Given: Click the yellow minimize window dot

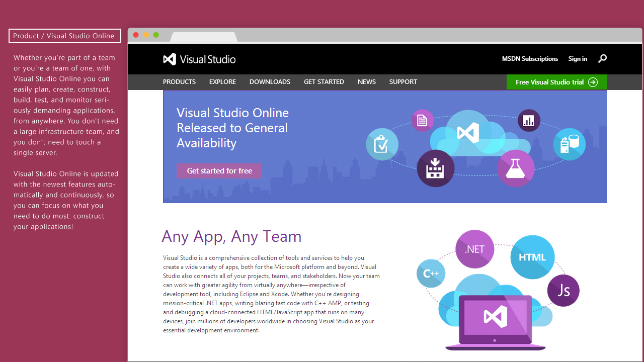Looking at the screenshot, I should (x=146, y=35).
